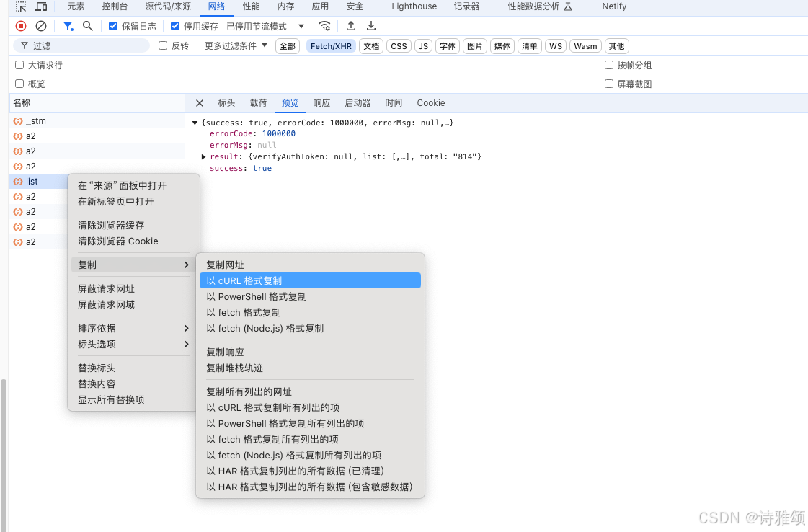Import HAR file upload icon
The image size is (808, 532).
point(351,26)
